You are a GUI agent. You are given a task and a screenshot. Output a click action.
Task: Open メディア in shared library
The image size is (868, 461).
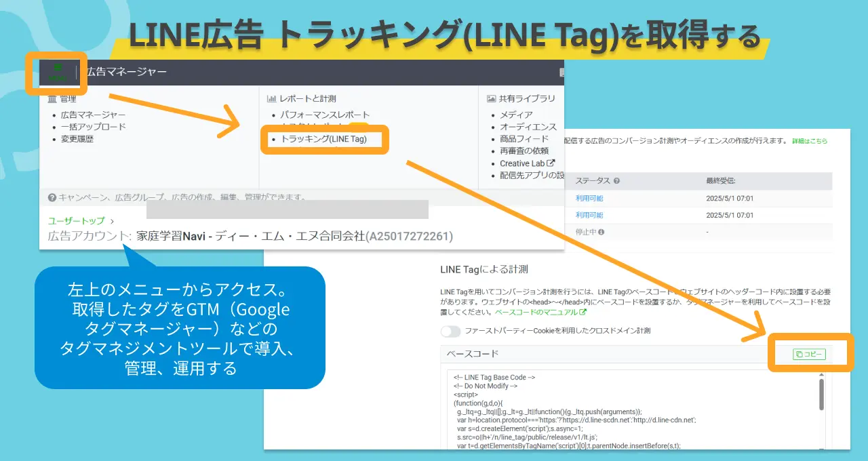(516, 115)
